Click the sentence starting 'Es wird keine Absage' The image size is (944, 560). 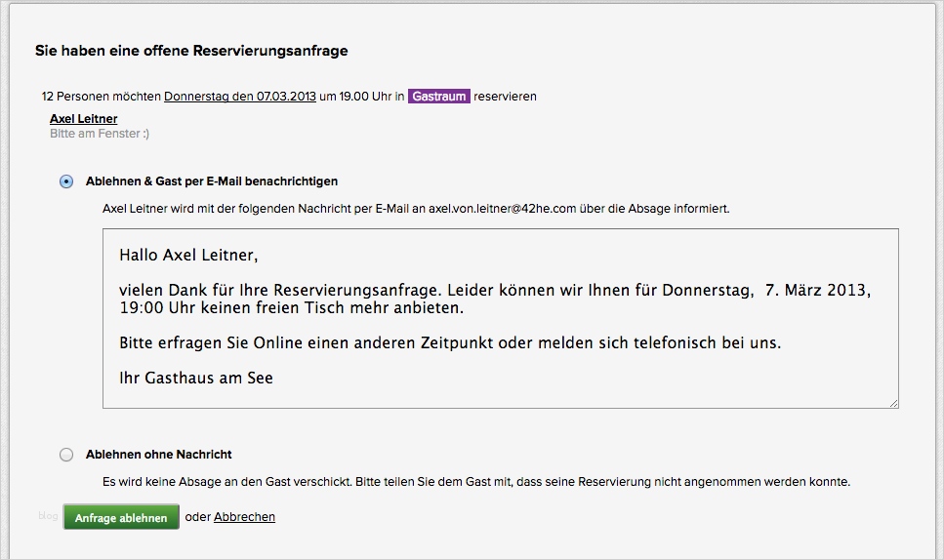[476, 482]
